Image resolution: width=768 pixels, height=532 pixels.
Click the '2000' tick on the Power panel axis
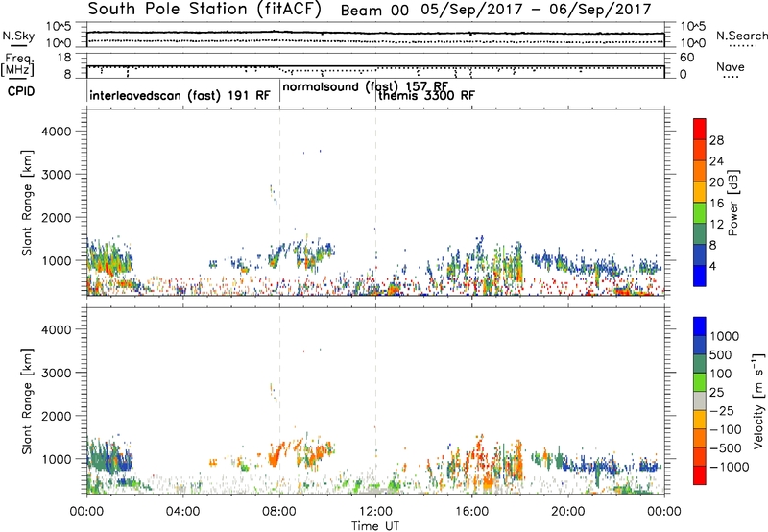(57, 217)
